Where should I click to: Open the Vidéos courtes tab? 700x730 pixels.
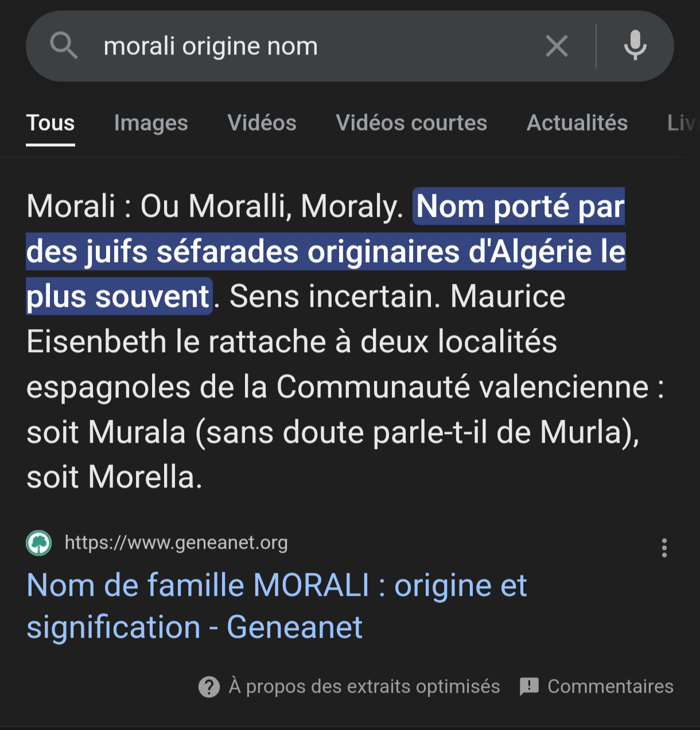point(411,123)
